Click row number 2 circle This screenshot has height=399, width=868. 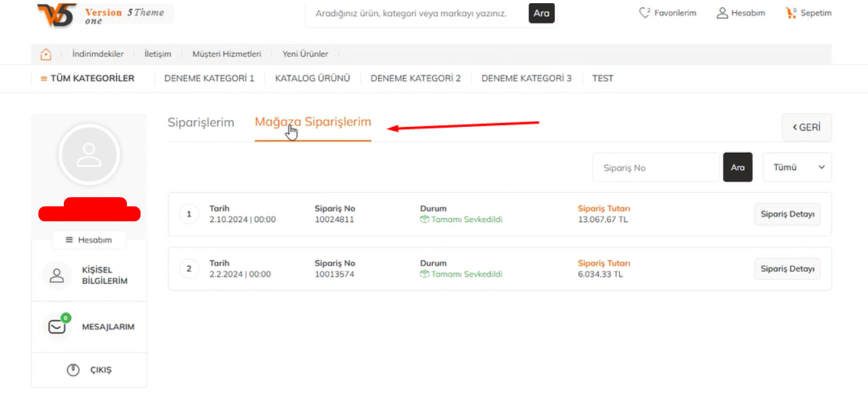point(189,269)
